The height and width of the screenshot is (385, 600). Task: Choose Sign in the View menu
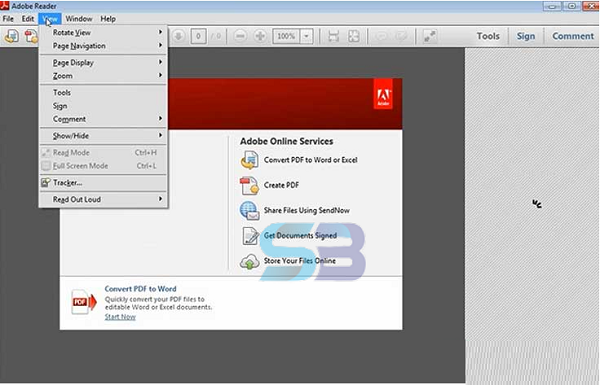pos(103,106)
